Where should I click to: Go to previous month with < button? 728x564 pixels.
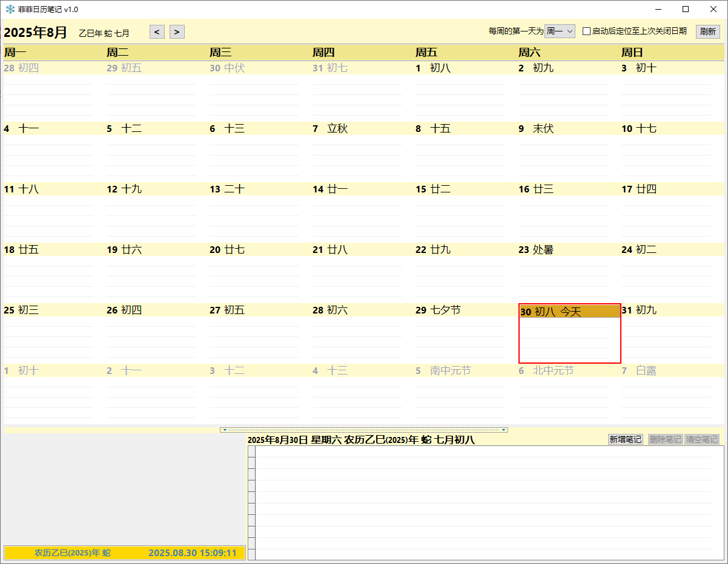pos(157,32)
